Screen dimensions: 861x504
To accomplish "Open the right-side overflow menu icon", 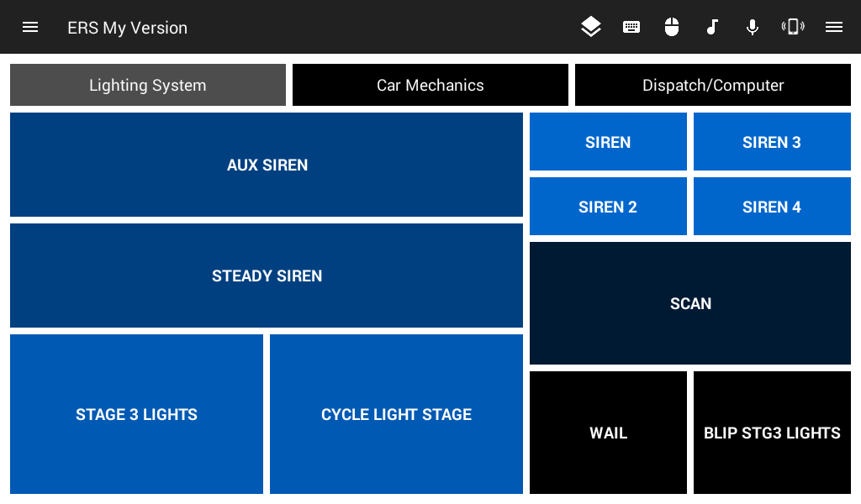I will click(x=834, y=27).
